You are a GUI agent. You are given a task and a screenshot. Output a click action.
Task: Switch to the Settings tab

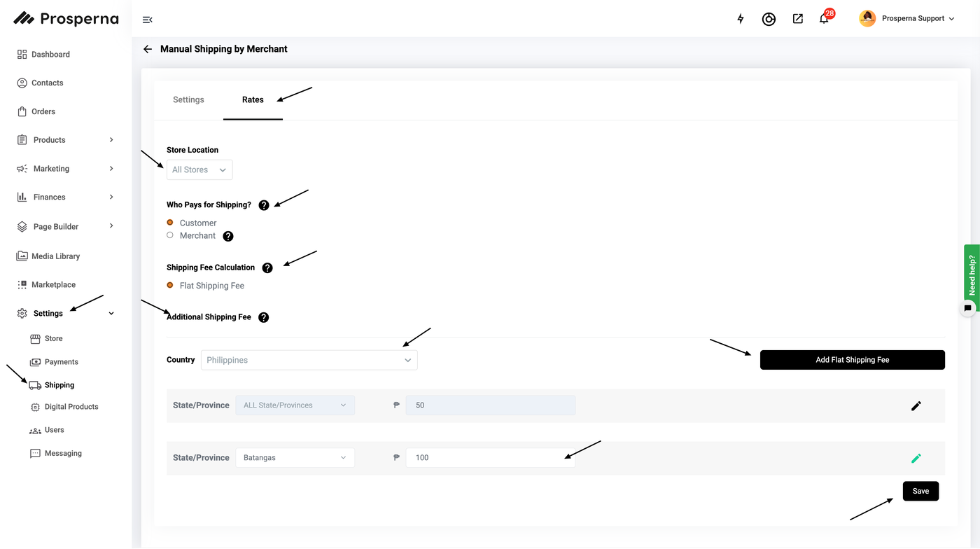(x=188, y=99)
